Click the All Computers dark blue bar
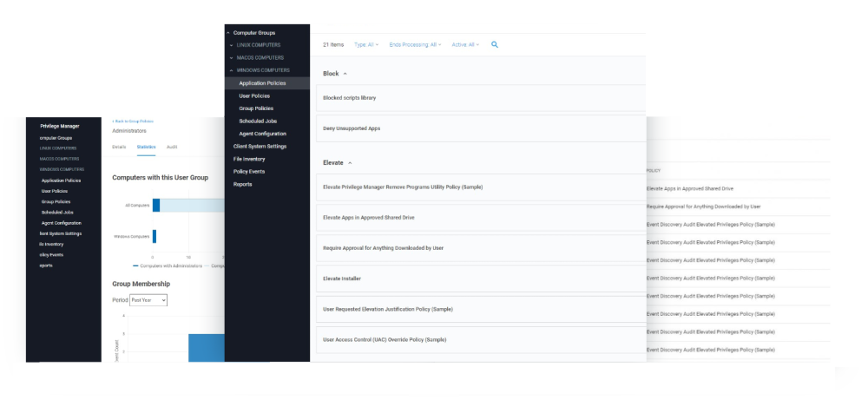Viewport: 868px width, 400px height. coord(156,206)
